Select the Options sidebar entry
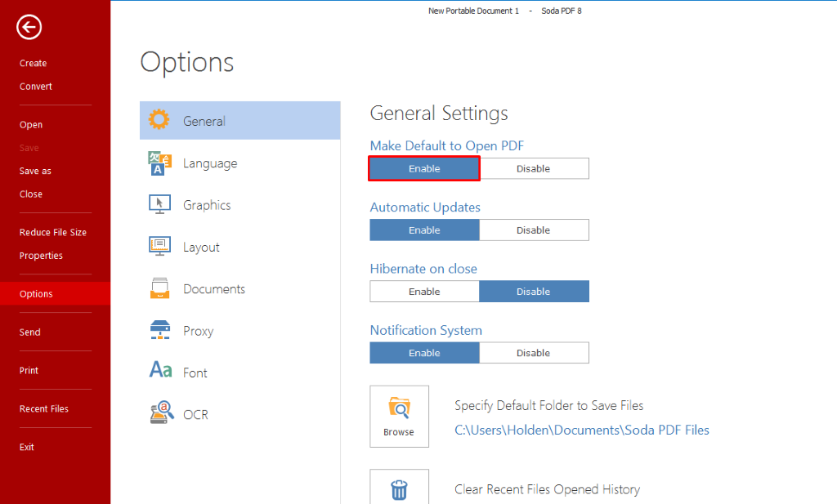This screenshot has height=504, width=837. (55, 294)
